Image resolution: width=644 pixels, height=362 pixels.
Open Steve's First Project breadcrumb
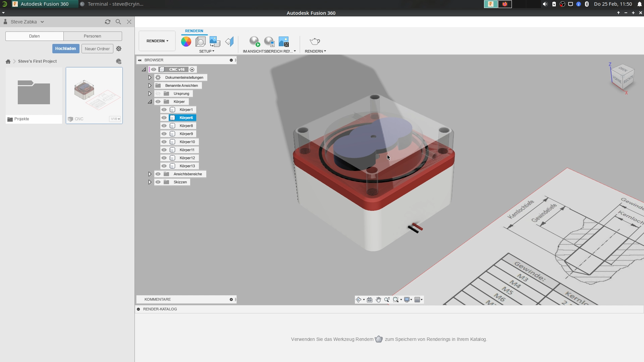click(x=37, y=61)
